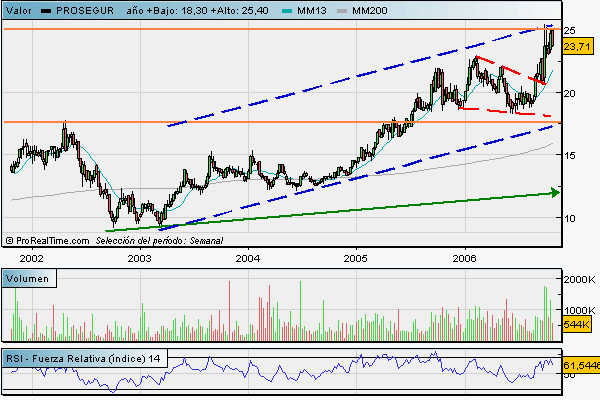The width and height of the screenshot is (600, 400).
Task: Click the RSI - Fuerza Relativa (índice) 14 label
Action: point(83,359)
